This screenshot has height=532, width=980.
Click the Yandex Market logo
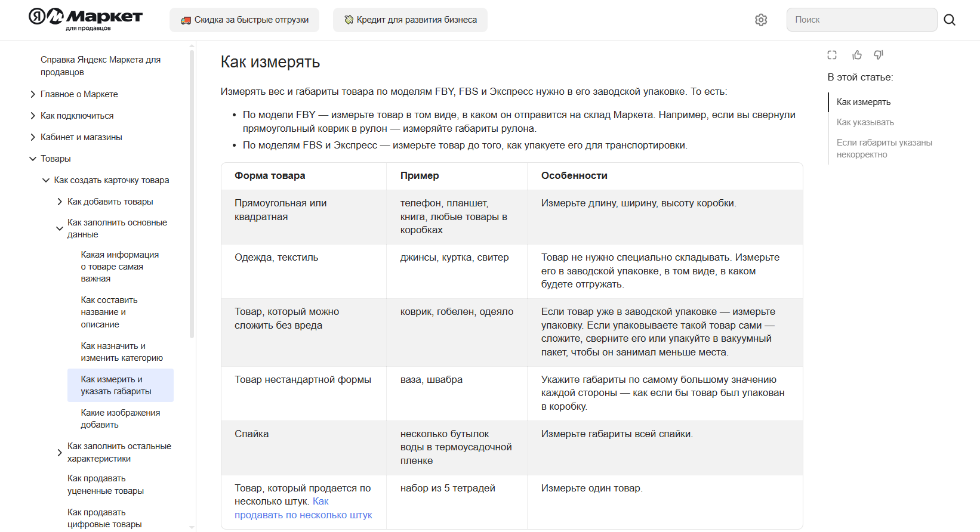[x=85, y=18]
